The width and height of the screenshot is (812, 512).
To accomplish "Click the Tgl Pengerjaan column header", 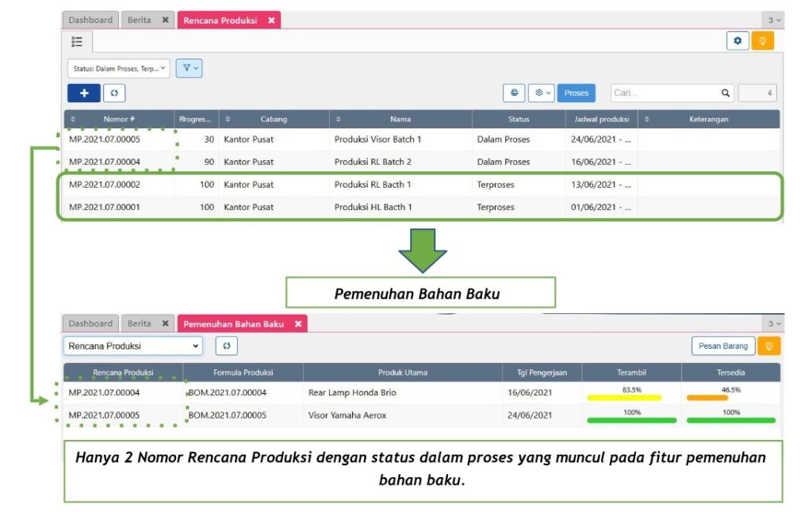I will pos(542,373).
